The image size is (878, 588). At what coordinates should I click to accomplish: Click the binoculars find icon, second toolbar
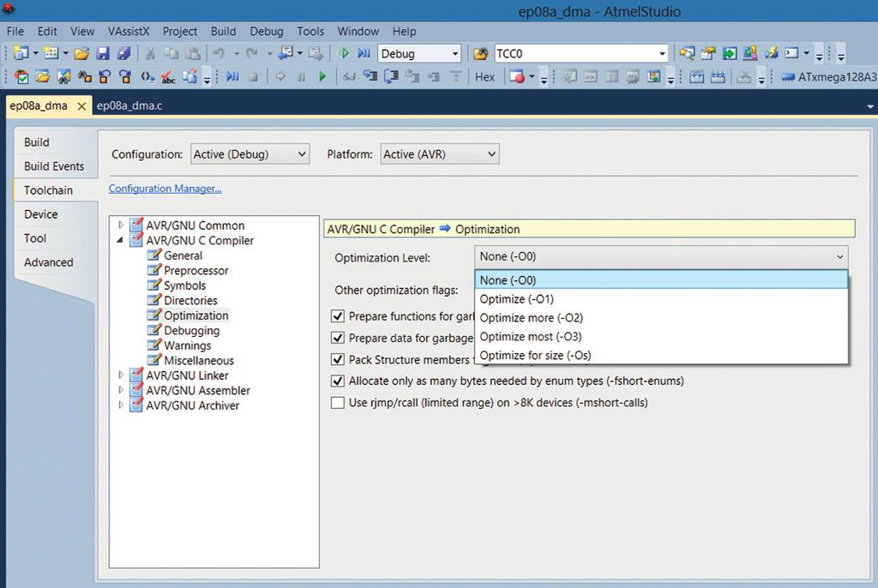pyautogui.click(x=85, y=77)
